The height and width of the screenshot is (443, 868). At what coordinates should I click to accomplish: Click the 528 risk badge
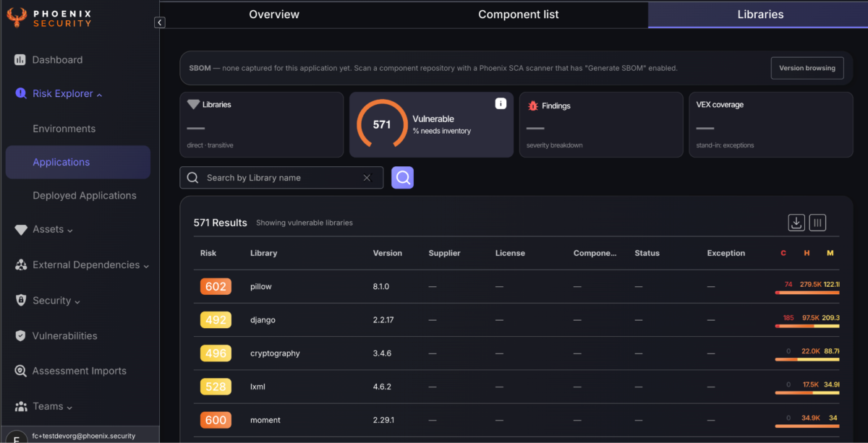coord(216,387)
